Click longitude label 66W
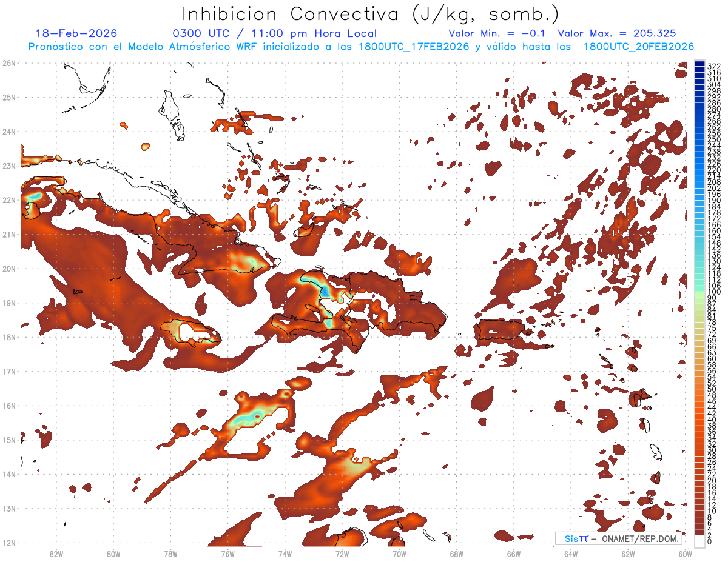Viewport: 728px width, 562px height. 514,554
